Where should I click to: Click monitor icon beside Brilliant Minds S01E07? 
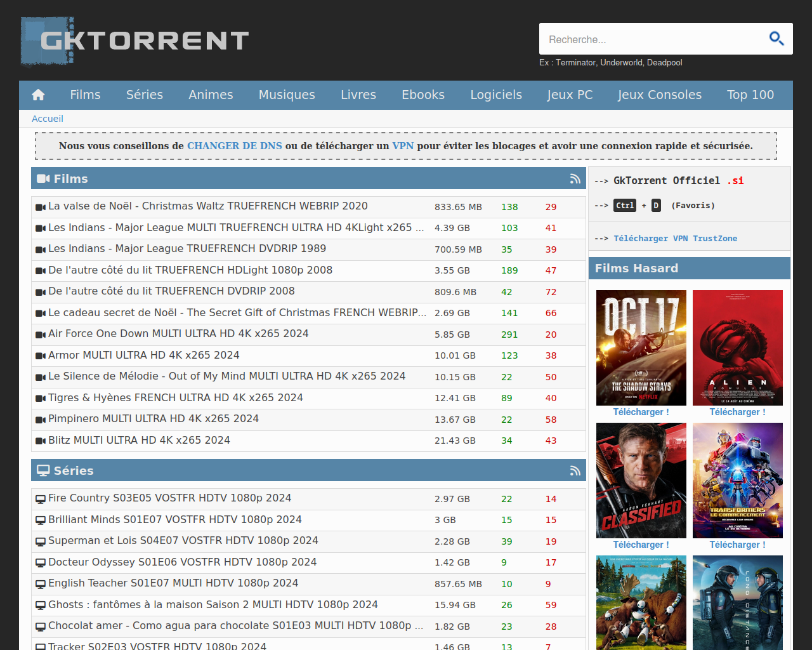point(41,521)
